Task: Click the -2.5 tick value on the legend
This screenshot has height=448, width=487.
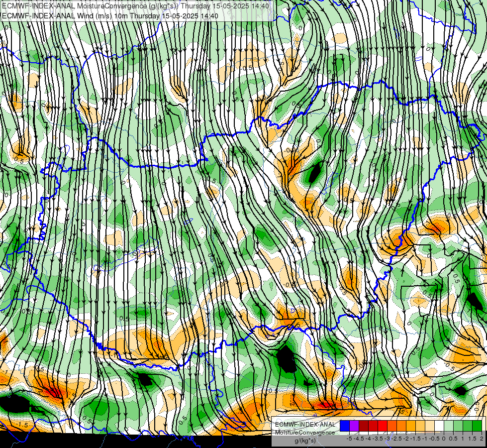Action: coord(396,439)
